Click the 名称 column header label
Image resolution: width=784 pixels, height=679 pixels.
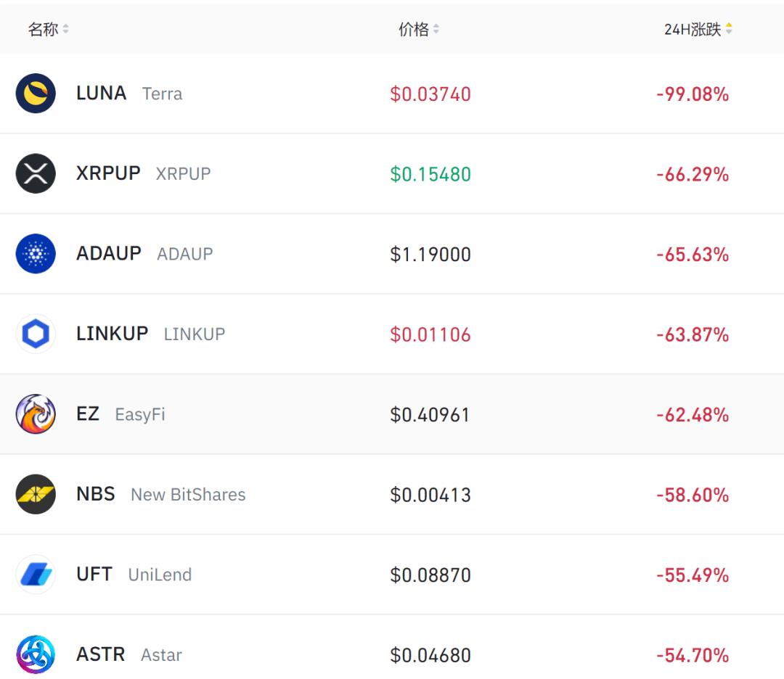click(x=43, y=30)
